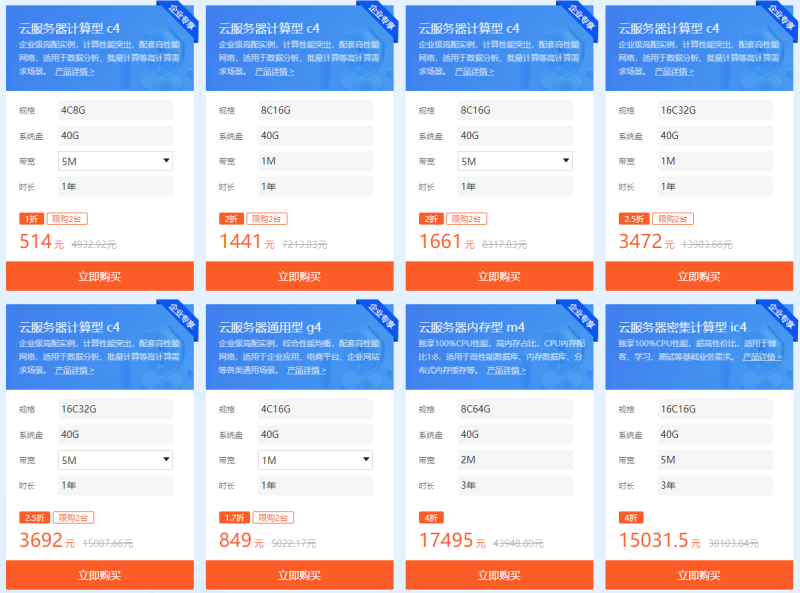Buy the 1661元 8C16G server
This screenshot has width=800, height=593.
[x=499, y=276]
